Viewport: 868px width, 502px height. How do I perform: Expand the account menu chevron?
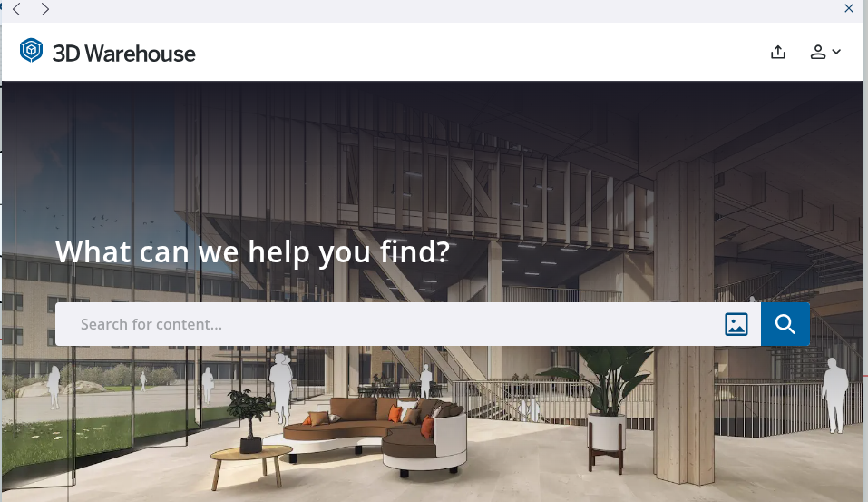coord(836,52)
